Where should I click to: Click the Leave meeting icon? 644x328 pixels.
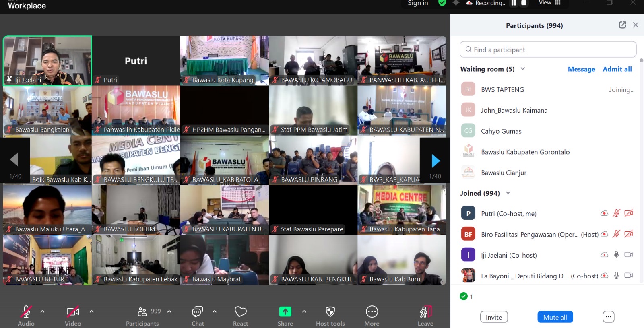click(x=425, y=312)
